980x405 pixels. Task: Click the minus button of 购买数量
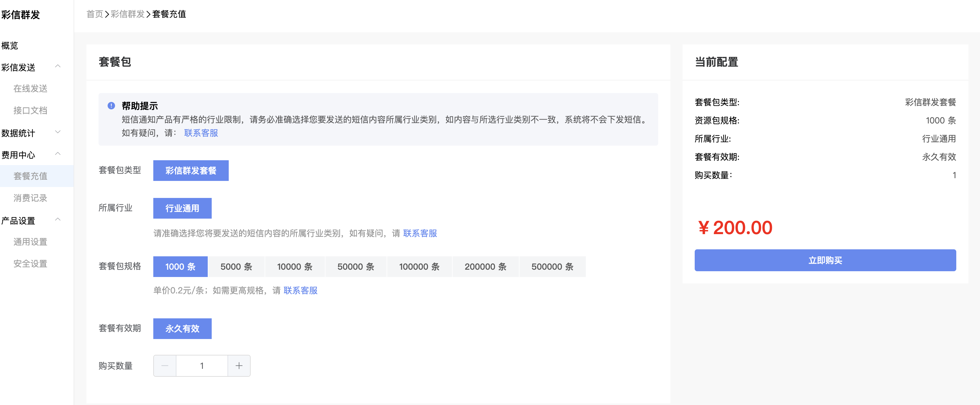click(165, 366)
